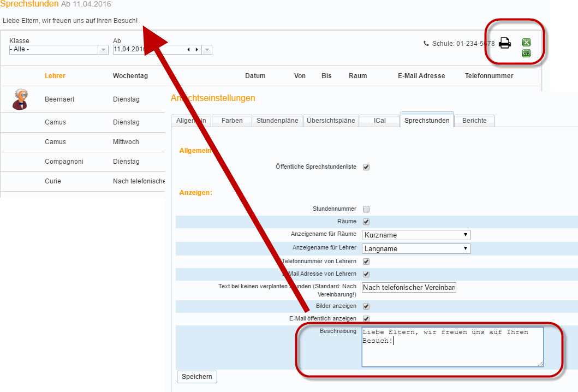Image resolution: width=578 pixels, height=392 pixels.
Task: Open the Klasse dropdown
Action: point(103,50)
